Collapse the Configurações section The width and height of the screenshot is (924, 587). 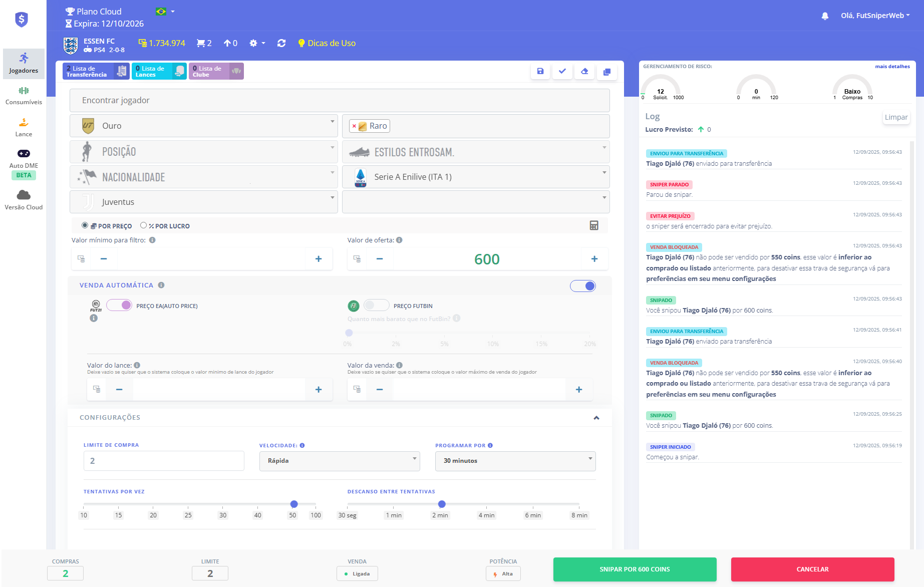coord(596,418)
